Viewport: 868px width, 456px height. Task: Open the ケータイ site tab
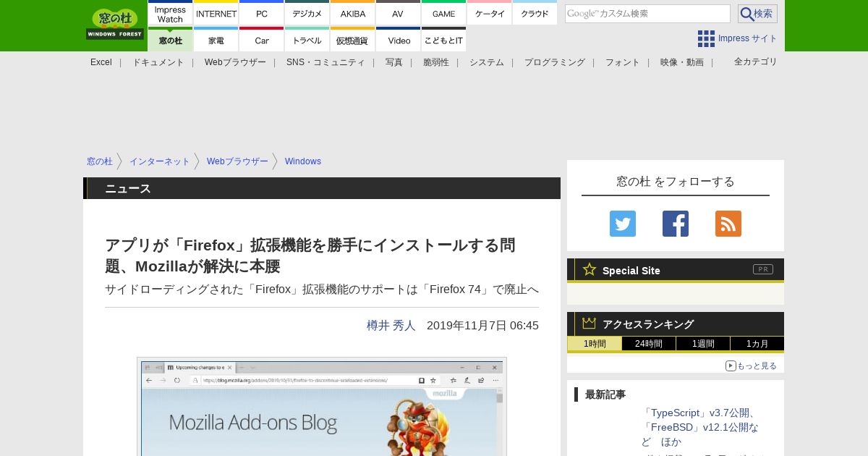tap(490, 13)
